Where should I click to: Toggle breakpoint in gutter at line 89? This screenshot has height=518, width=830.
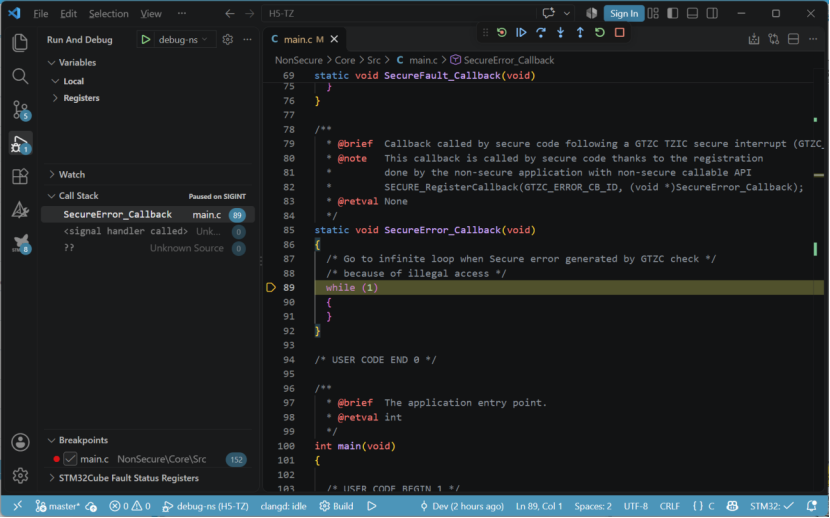(x=270, y=288)
